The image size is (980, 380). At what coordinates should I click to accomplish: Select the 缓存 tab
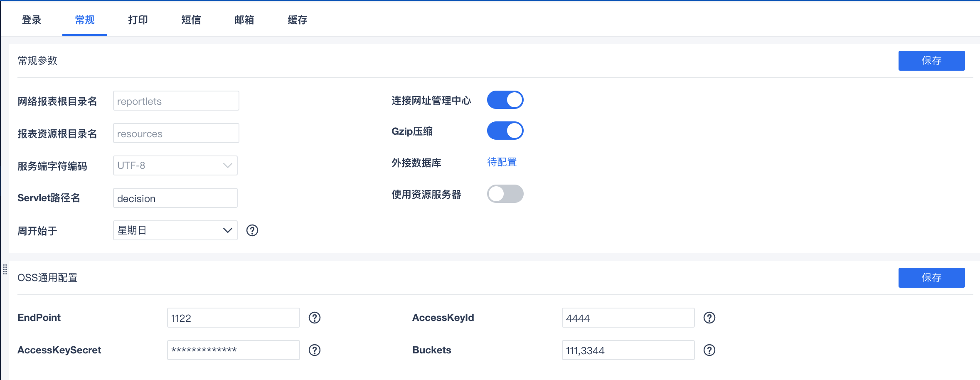pos(298,20)
